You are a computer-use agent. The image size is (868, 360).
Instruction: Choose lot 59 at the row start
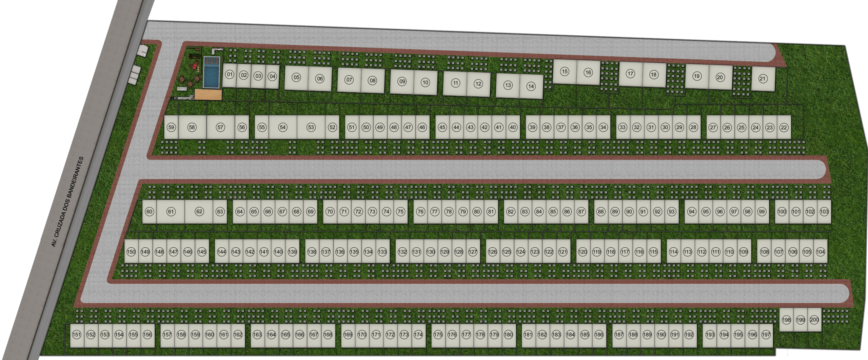171,128
